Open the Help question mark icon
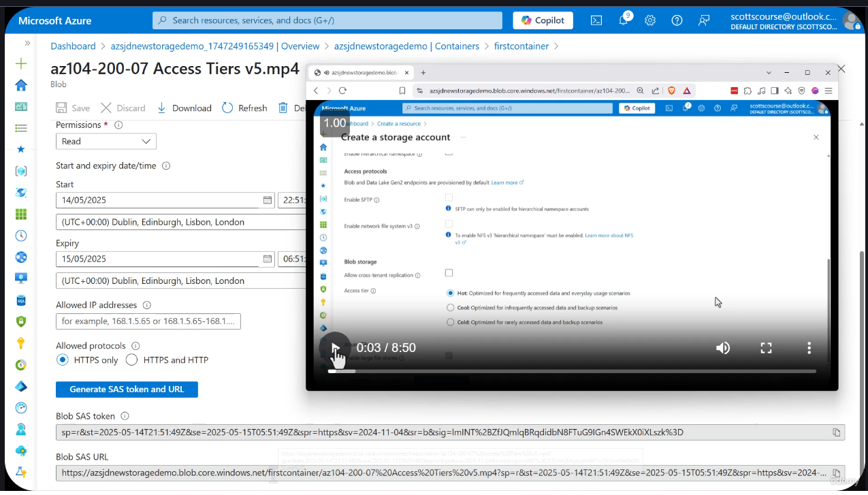 click(676, 20)
